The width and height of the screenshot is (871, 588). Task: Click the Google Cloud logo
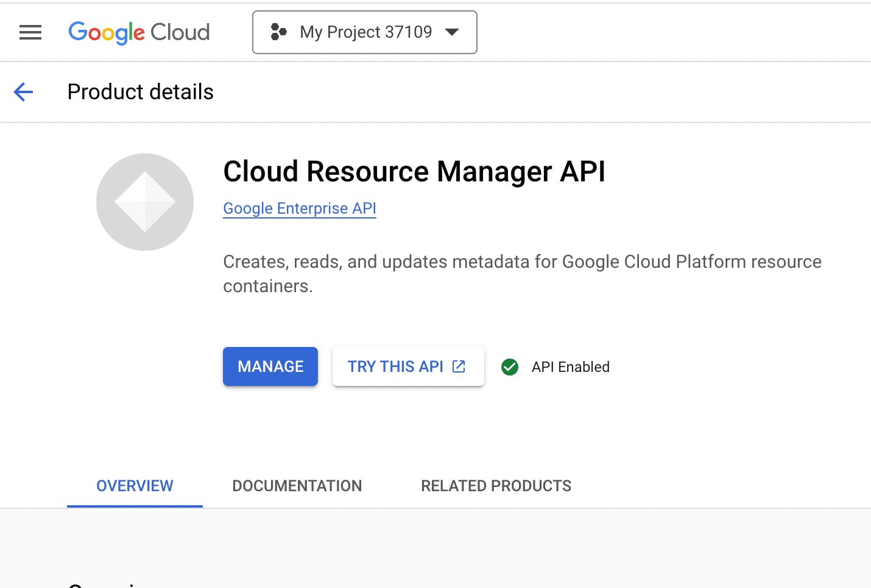coord(139,32)
